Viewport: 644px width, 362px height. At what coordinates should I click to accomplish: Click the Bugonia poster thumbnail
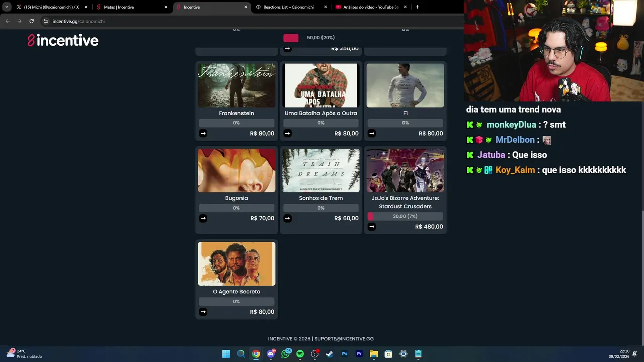pyautogui.click(x=236, y=170)
